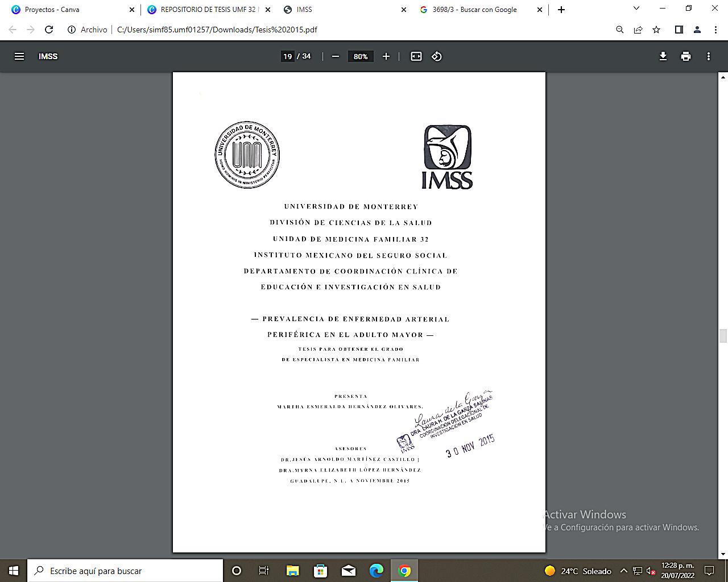The height and width of the screenshot is (582, 728).
Task: Open the Chrome profile icon
Action: 697,30
